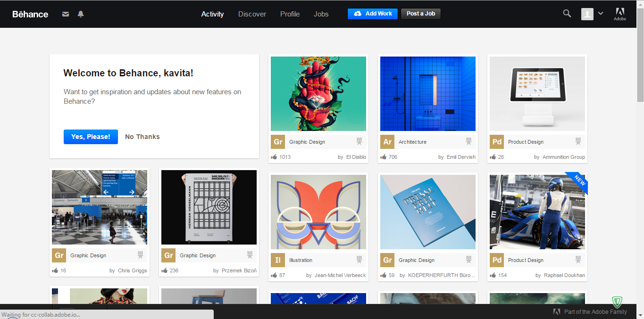Switch to the Activity tab

212,14
